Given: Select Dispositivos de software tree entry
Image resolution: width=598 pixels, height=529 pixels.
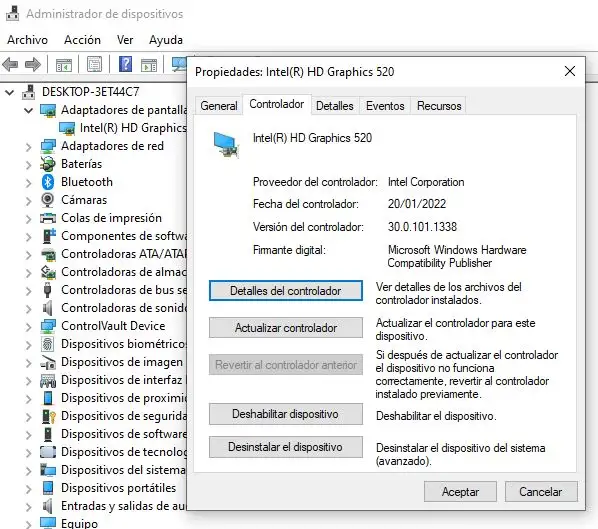Looking at the screenshot, I should pyautogui.click(x=124, y=434).
